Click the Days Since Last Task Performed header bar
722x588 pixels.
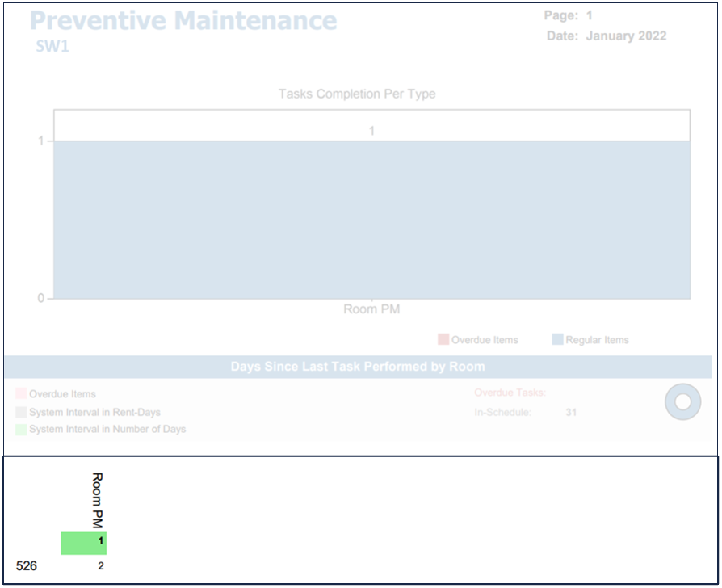coord(358,367)
